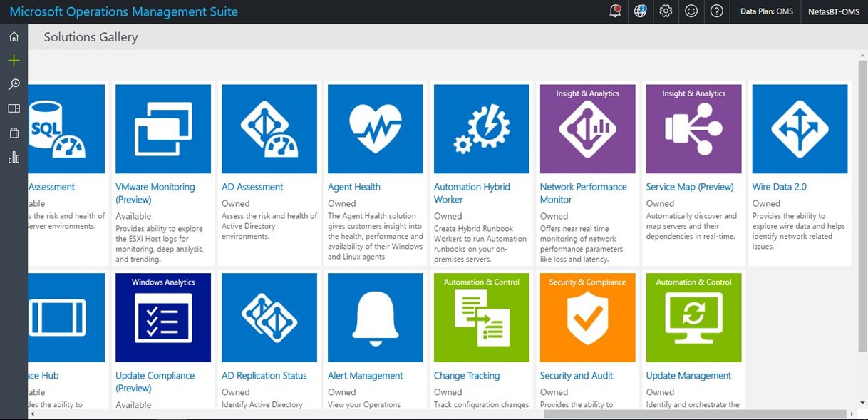Open the Update Compliance (Preview) title link

click(155, 382)
